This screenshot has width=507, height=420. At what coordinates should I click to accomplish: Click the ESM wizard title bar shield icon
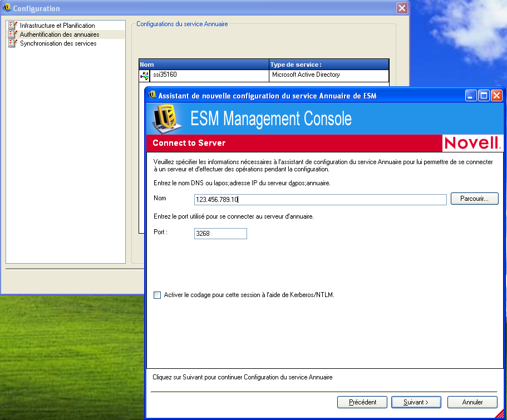152,95
